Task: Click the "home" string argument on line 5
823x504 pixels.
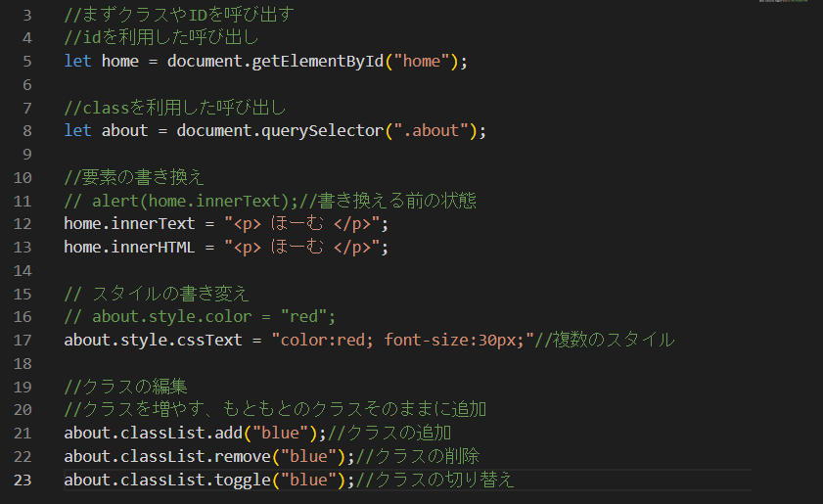Action: coord(422,62)
